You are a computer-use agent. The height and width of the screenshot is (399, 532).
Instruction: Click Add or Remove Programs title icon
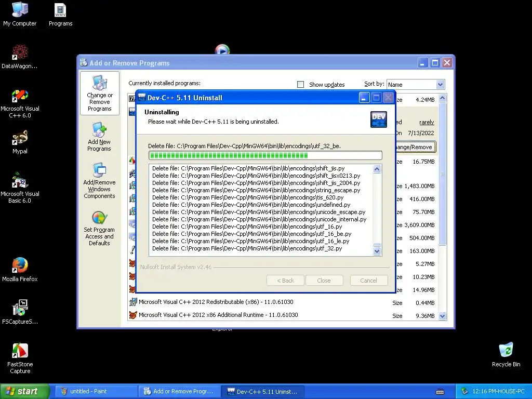click(x=84, y=62)
